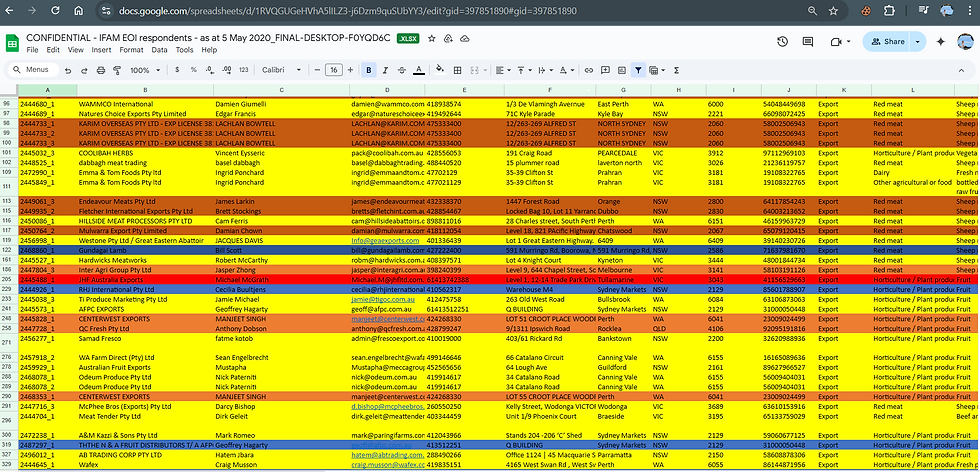Open the number format 123 menu
This screenshot has height=472, width=980.
pyautogui.click(x=244, y=70)
